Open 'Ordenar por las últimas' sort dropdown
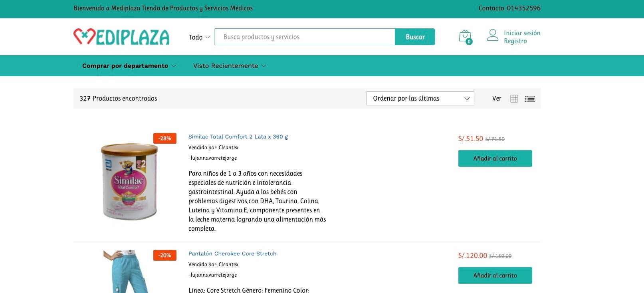Screen dimensions: 644x293 420,99
